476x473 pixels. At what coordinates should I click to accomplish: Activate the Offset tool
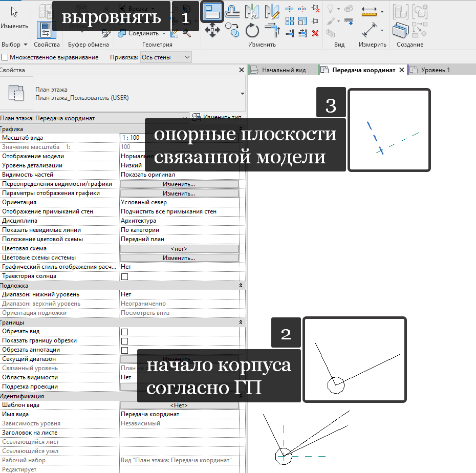232,12
